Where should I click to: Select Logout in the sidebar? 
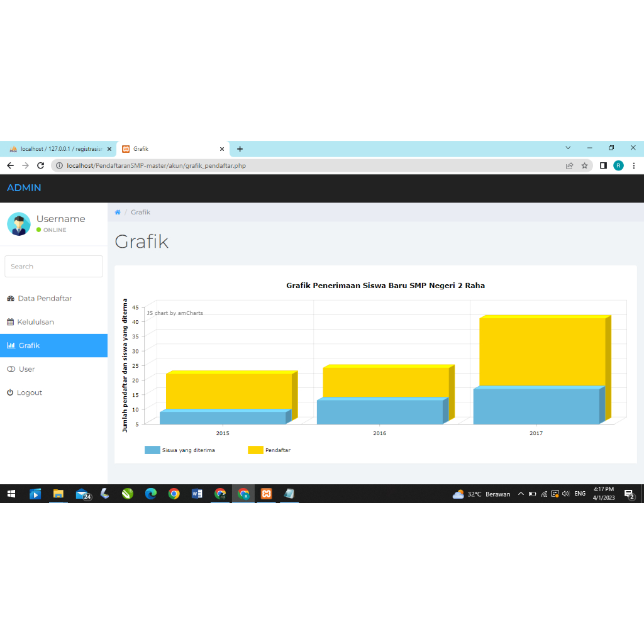[29, 392]
